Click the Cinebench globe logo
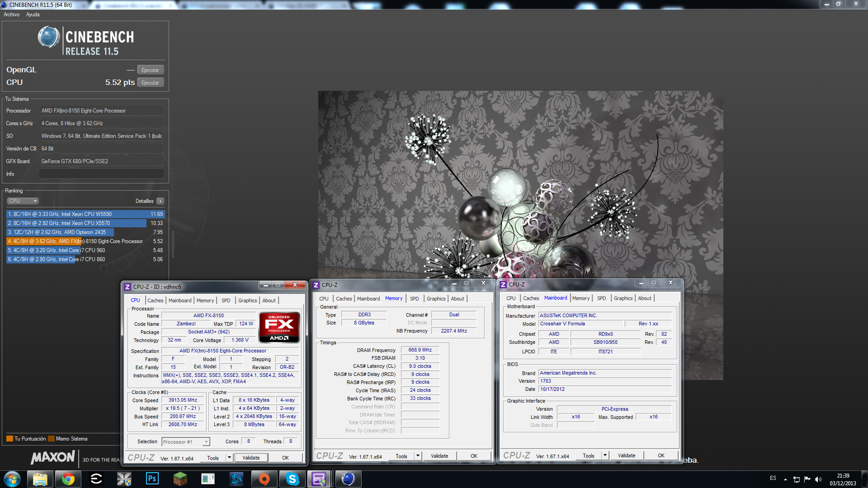868x488 pixels. click(x=49, y=37)
